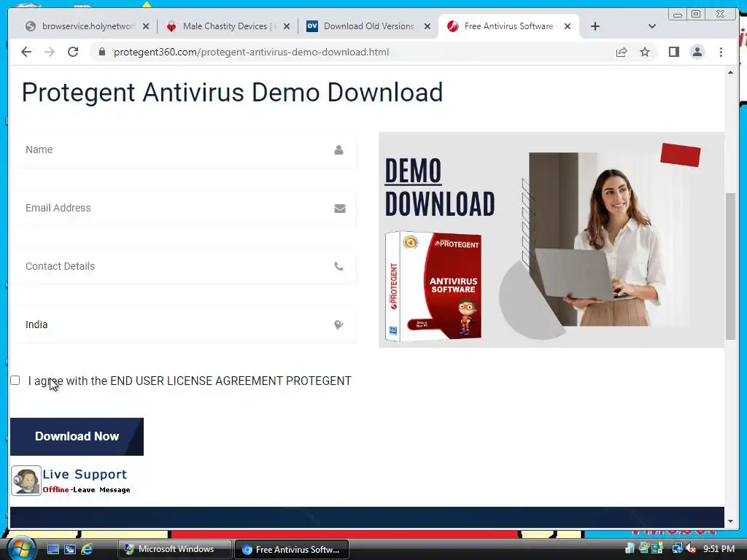Screen dimensions: 747x560
Task: Open the Chrome three-dot menu
Action: pyautogui.click(x=721, y=52)
